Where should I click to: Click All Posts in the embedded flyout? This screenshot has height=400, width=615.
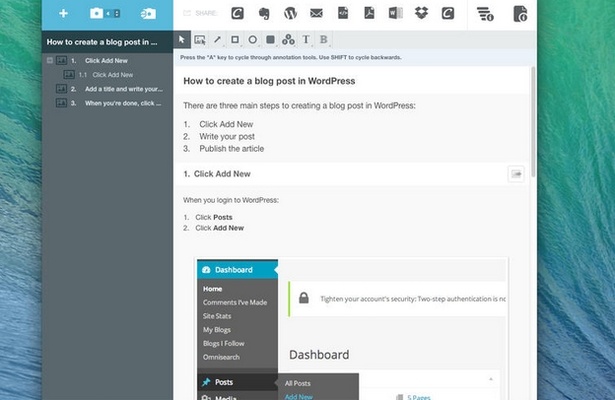click(x=297, y=384)
